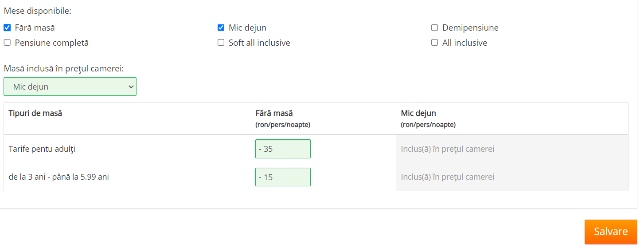Enable the All inclusive checkbox
Screen dimensions: 644x248
click(x=434, y=43)
